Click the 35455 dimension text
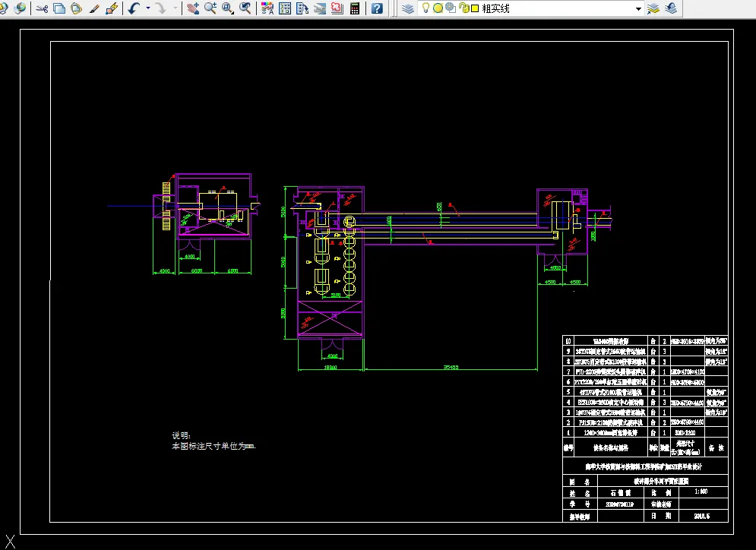Viewport: 756px width, 550px height. point(451,368)
